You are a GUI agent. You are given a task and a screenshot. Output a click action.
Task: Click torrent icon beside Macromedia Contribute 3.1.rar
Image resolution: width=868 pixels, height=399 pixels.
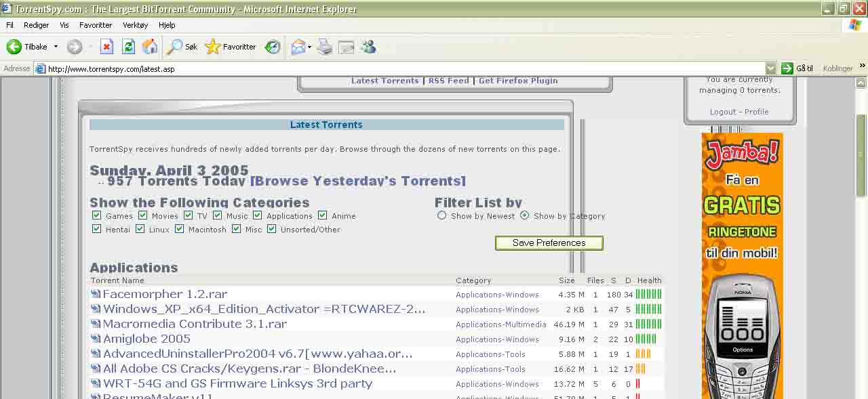tap(96, 324)
